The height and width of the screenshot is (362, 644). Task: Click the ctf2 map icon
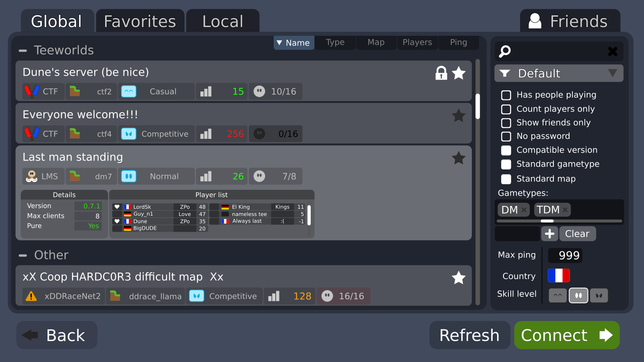[75, 91]
